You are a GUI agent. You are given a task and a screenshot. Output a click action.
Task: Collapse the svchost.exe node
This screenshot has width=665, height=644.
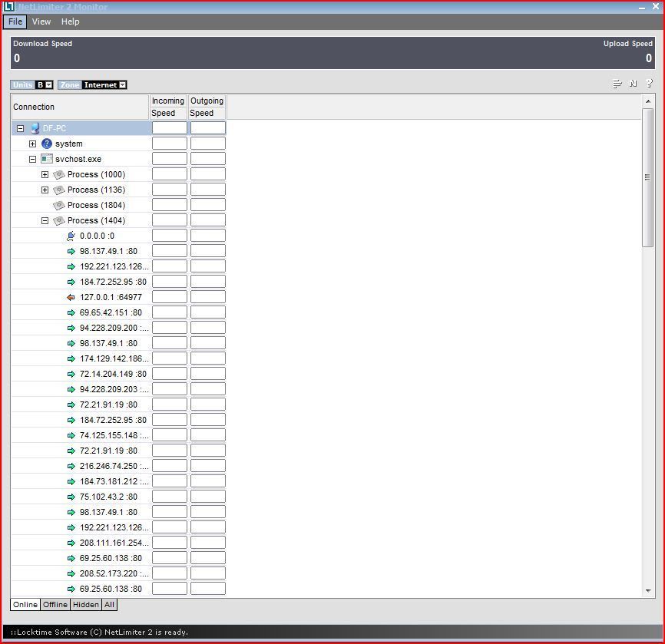(32, 159)
